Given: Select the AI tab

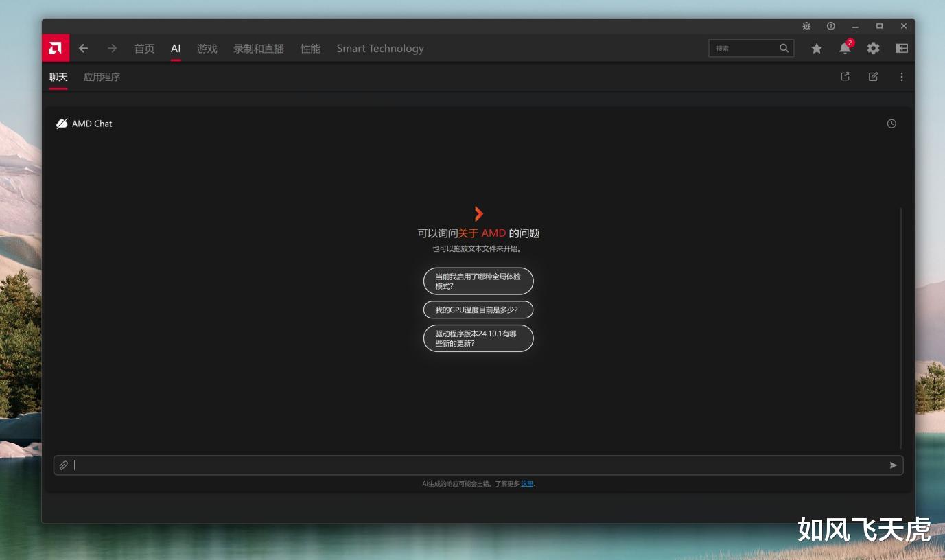Looking at the screenshot, I should click(x=176, y=49).
